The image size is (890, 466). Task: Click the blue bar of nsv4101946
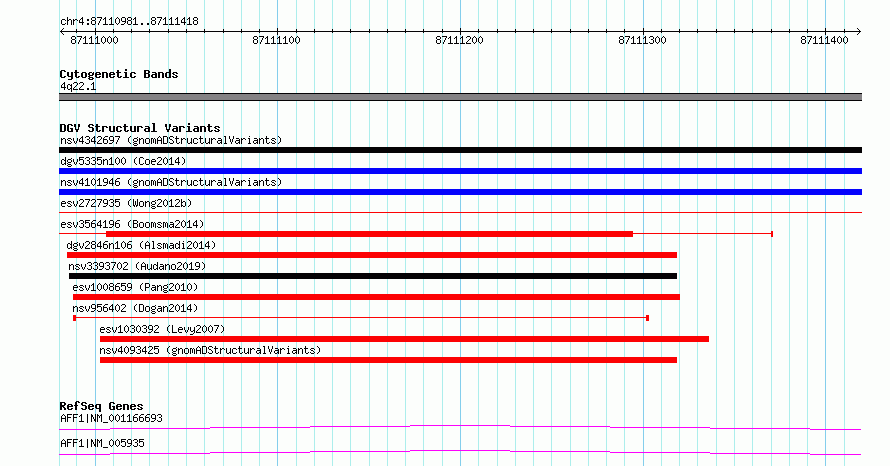(460, 192)
